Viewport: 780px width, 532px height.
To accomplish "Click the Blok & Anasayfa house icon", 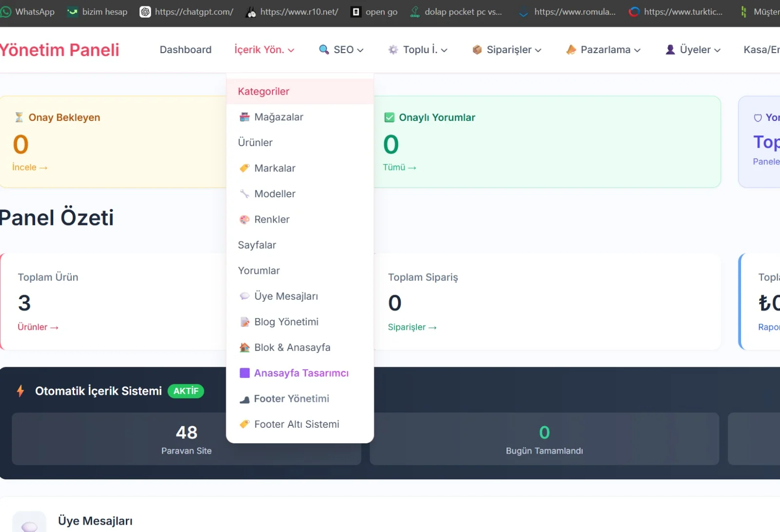I will (244, 347).
